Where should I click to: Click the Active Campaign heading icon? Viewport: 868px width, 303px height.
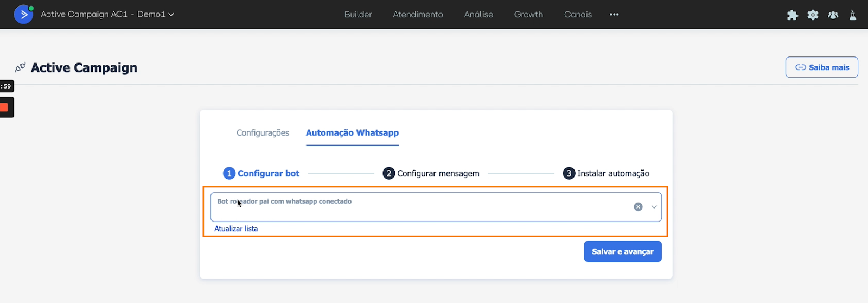pyautogui.click(x=21, y=68)
